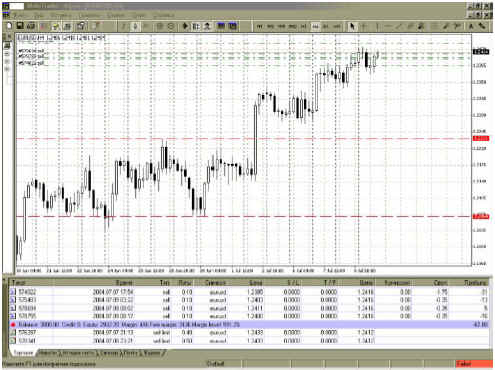
Task: Select the trendline drawing tool
Action: [399, 26]
